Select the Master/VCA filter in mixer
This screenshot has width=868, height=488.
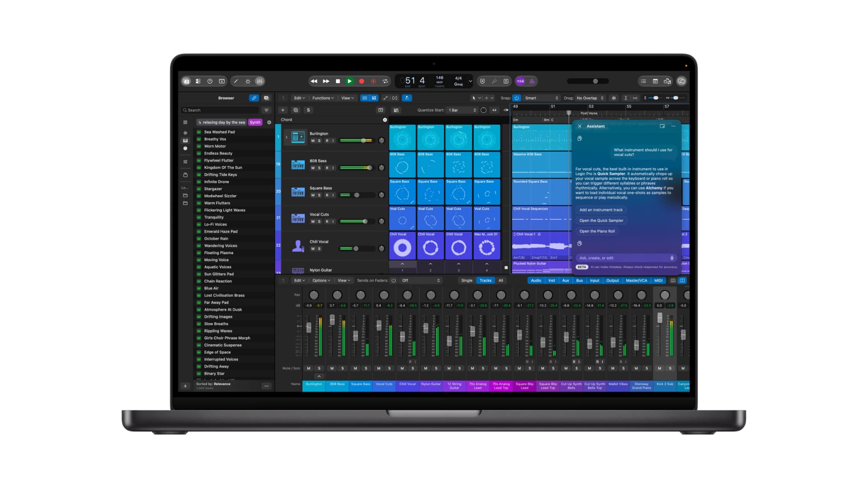[x=637, y=281]
